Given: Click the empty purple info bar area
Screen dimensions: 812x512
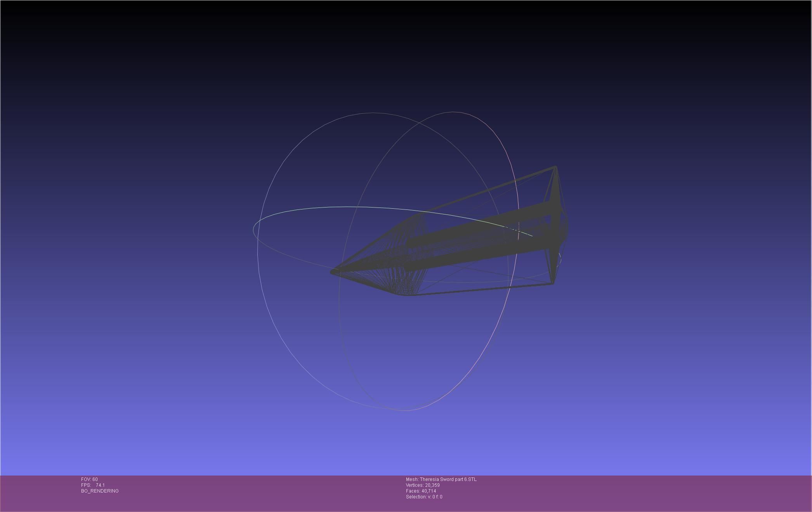Looking at the screenshot, I should click(x=640, y=493).
